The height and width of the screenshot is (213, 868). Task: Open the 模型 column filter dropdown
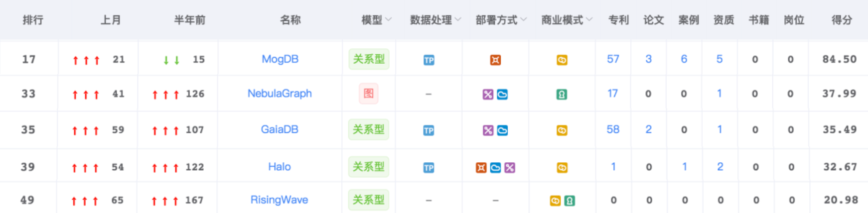coord(389,20)
